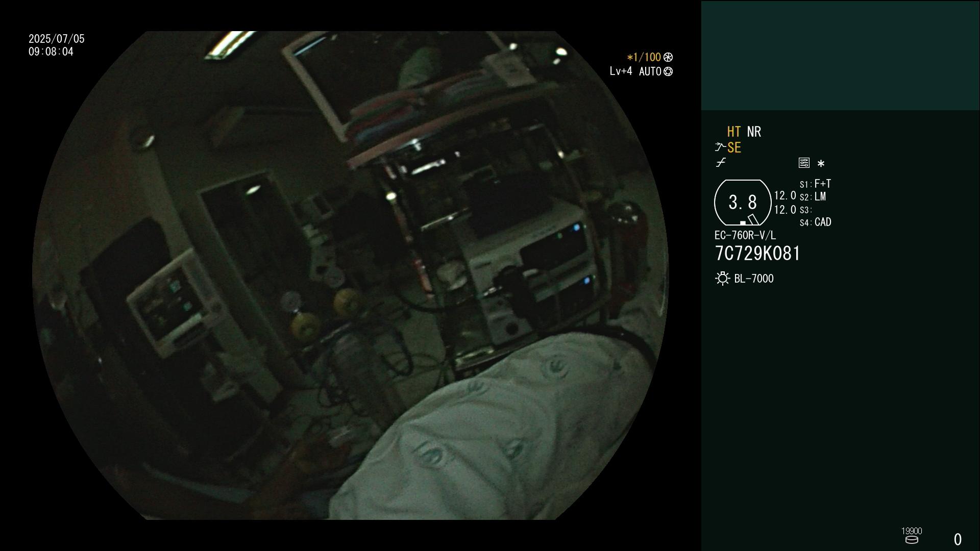This screenshot has width=980, height=551.
Task: Click the HT indicator
Action: click(734, 132)
